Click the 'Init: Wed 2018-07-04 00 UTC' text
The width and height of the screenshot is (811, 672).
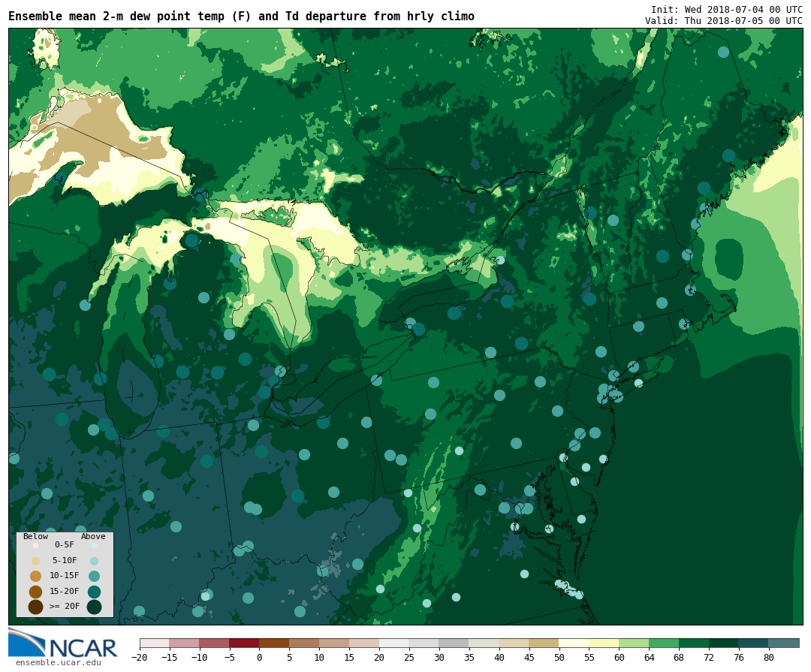[x=727, y=9]
